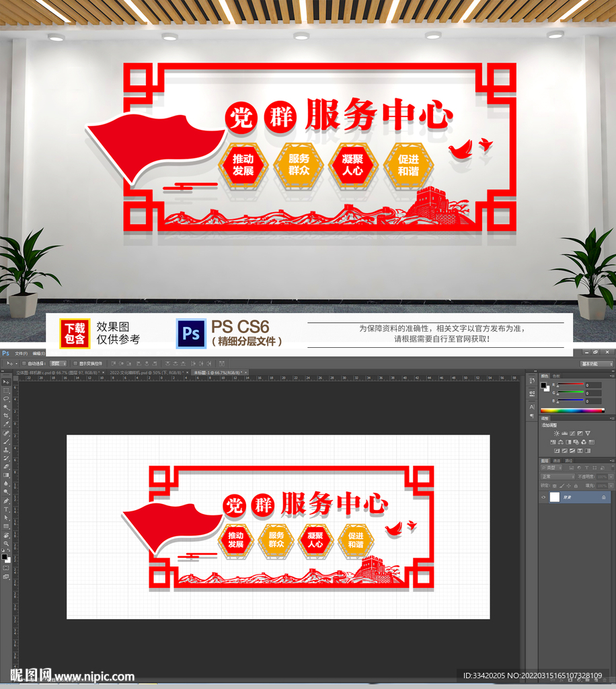This screenshot has width=616, height=689.
Task: Select the History Brush tool
Action: click(6, 458)
